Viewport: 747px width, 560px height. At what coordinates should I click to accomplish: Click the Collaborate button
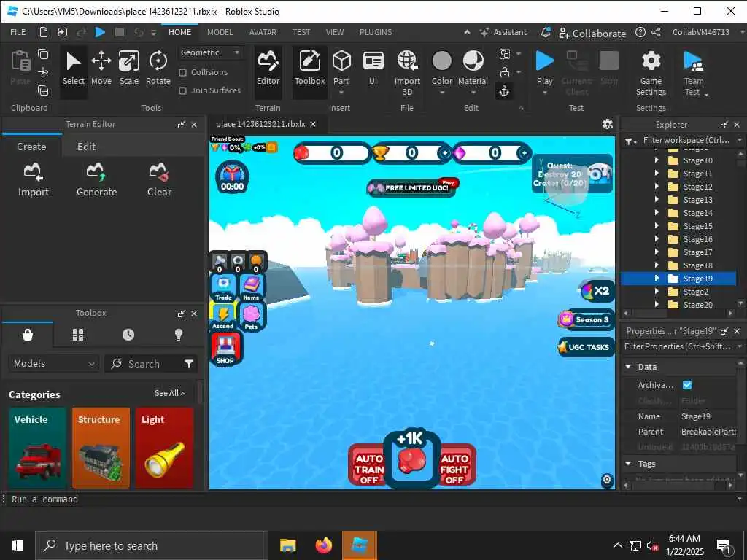coord(592,34)
